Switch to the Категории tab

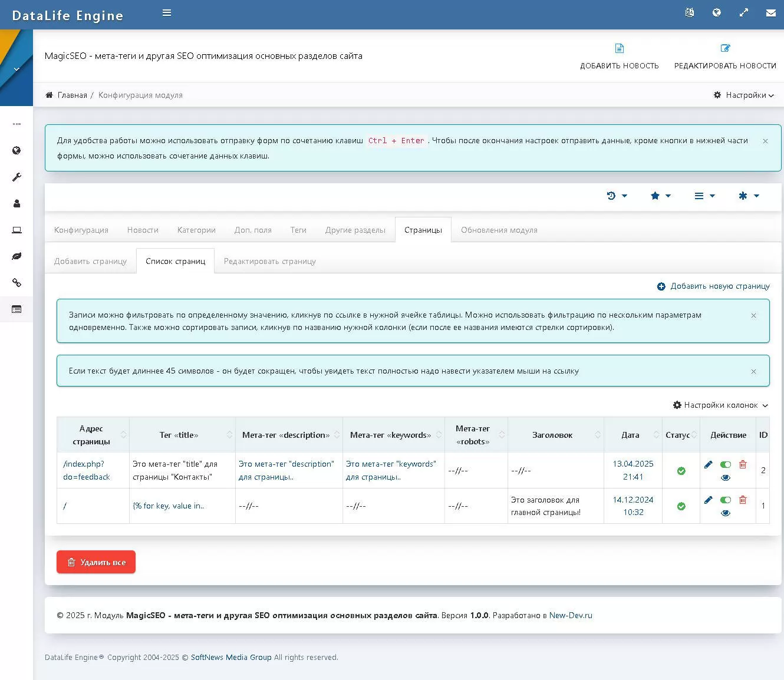(x=196, y=230)
